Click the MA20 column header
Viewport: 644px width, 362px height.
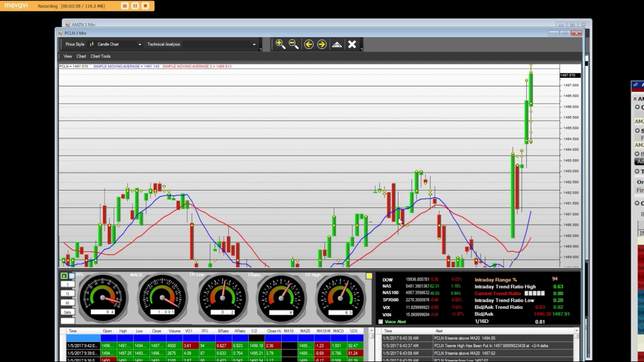tap(305, 331)
